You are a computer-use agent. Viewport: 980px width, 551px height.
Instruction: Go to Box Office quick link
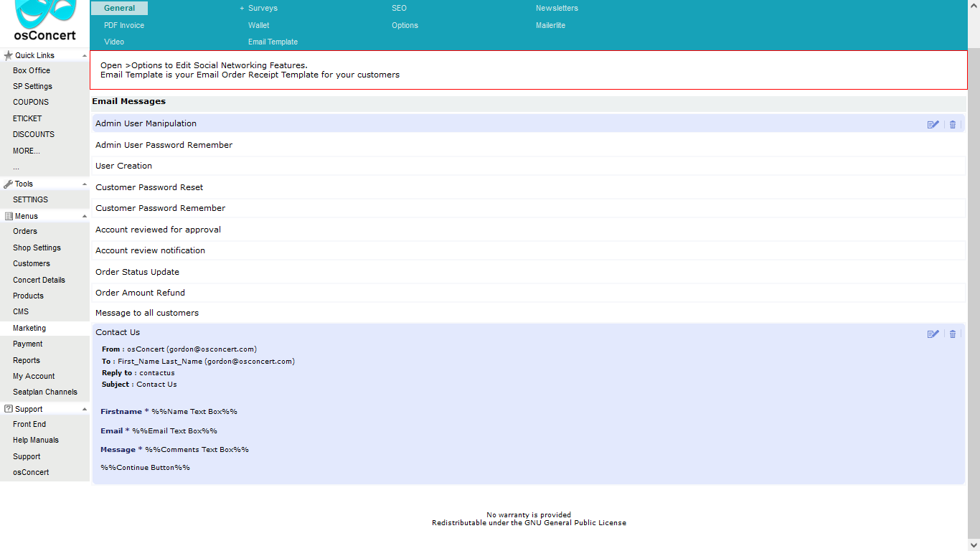pyautogui.click(x=32, y=70)
